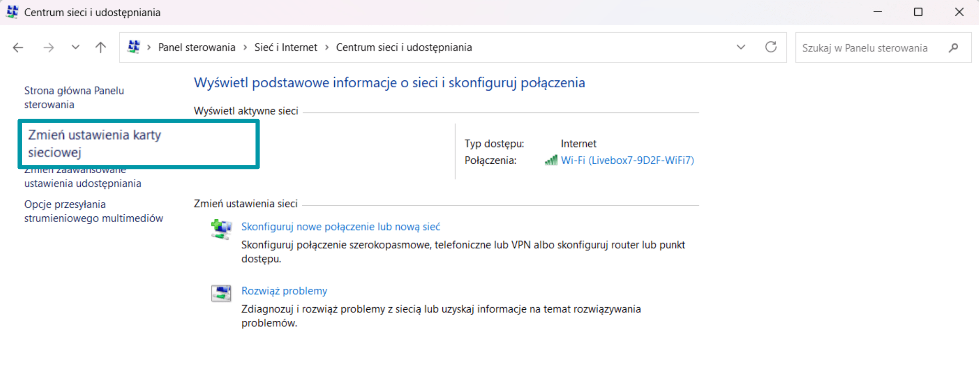980x388 pixels.
Task: Open the Wi-Fi Livebox7-9D2F-WiFi7 connection link
Action: point(627,161)
